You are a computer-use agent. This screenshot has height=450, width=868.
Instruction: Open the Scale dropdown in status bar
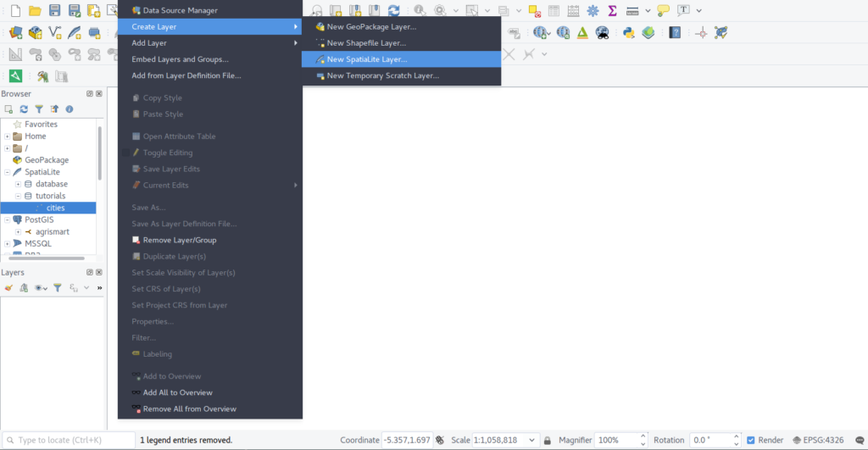click(531, 440)
